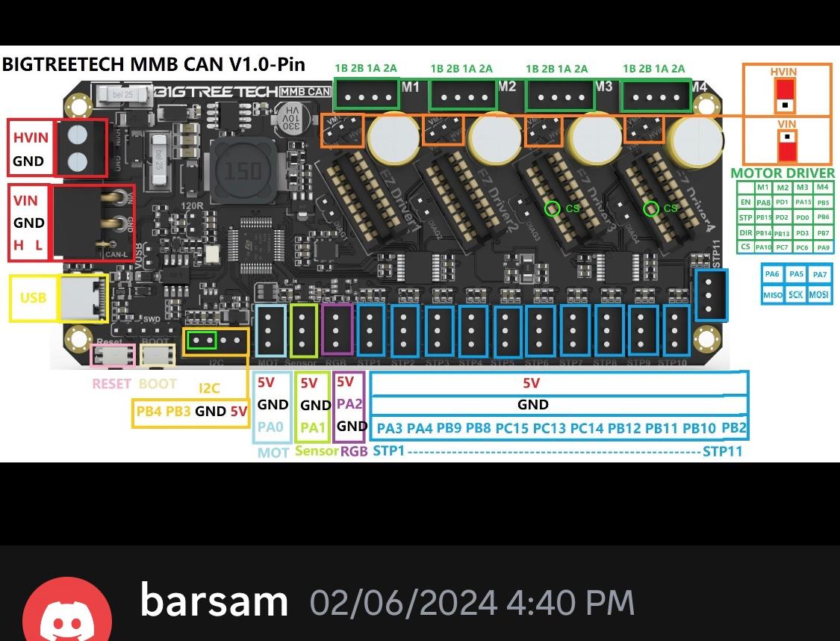The width and height of the screenshot is (840, 641).
Task: Click the BIGTREETECH MMB CAN V1.0-Pin title
Action: [154, 64]
